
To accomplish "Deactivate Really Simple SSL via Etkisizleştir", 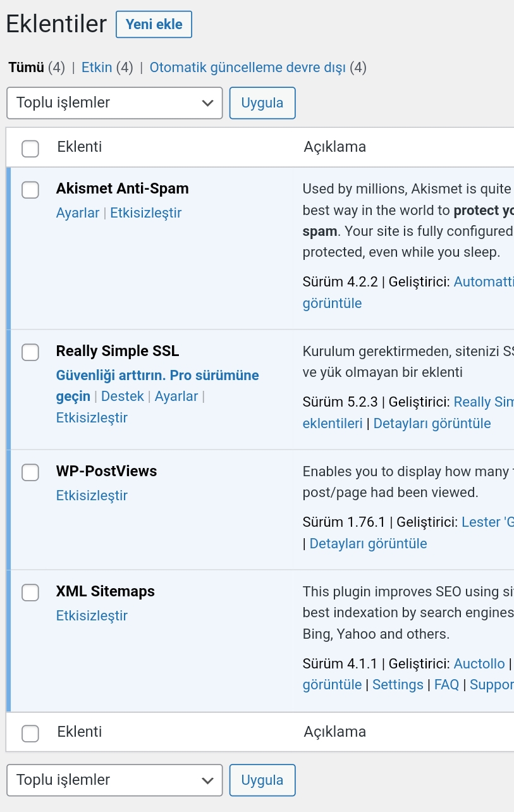I will [x=92, y=418].
